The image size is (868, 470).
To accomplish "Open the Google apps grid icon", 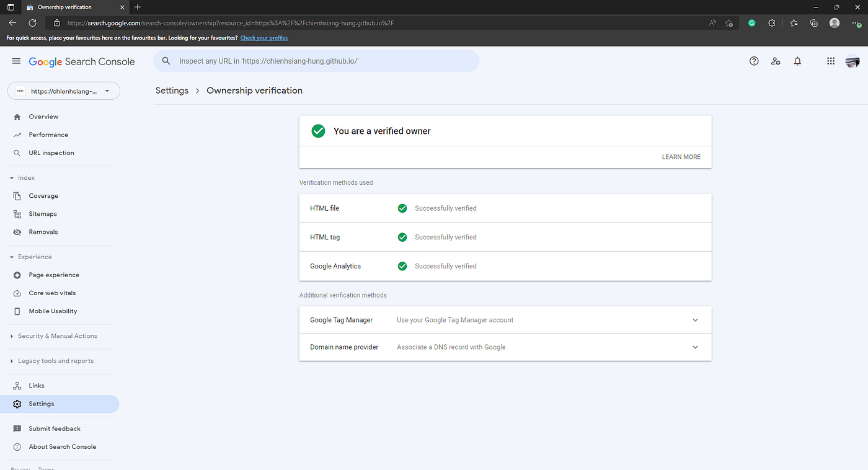I will click(831, 61).
